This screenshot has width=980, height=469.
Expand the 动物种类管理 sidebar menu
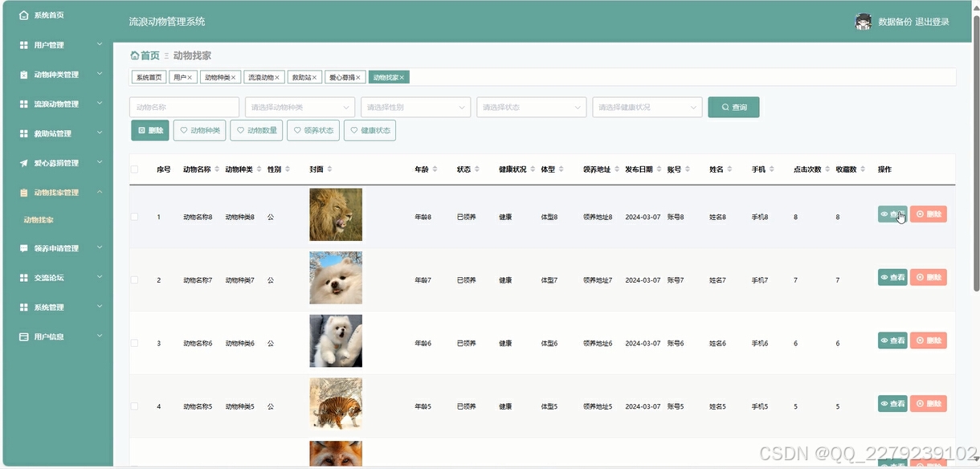click(x=100, y=74)
